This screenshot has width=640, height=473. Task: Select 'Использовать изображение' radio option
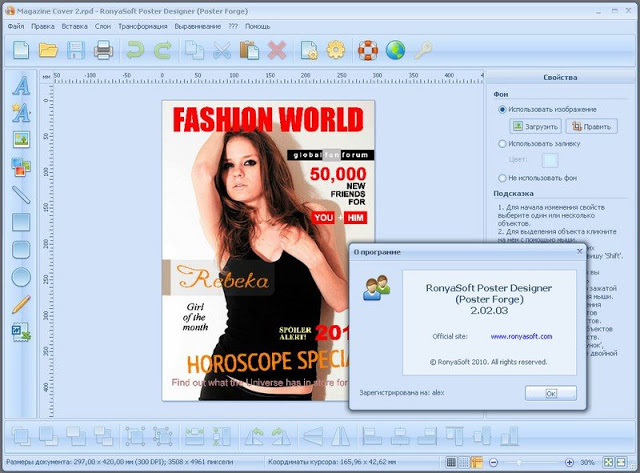pos(502,109)
